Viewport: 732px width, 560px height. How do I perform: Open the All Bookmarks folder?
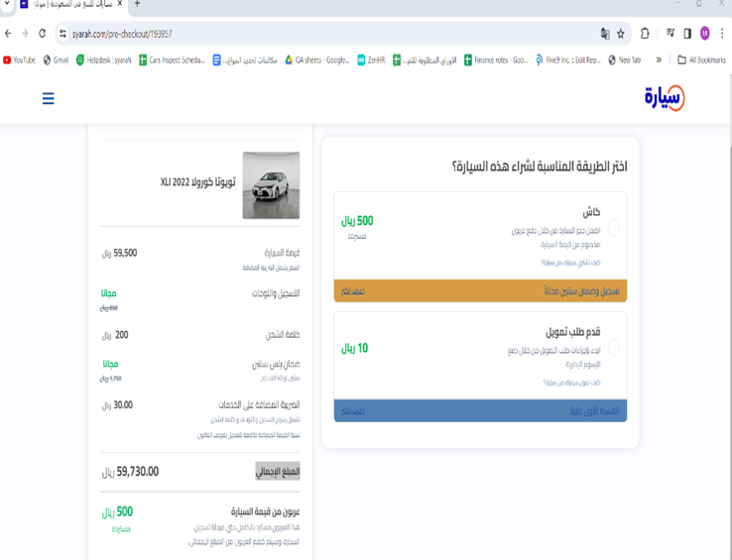(x=701, y=60)
